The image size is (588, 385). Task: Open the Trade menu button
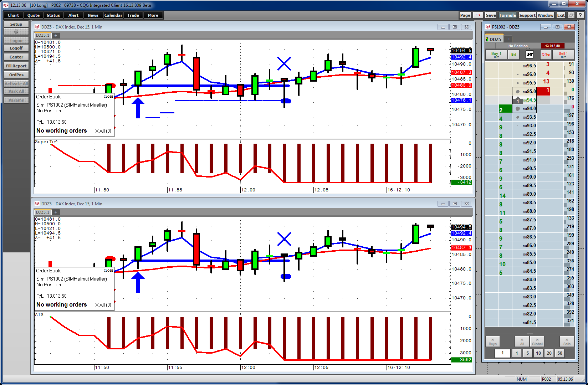point(133,15)
